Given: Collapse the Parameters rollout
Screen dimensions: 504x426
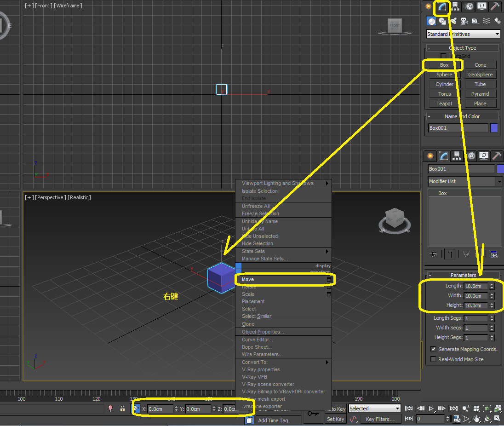Looking at the screenshot, I should 463,275.
